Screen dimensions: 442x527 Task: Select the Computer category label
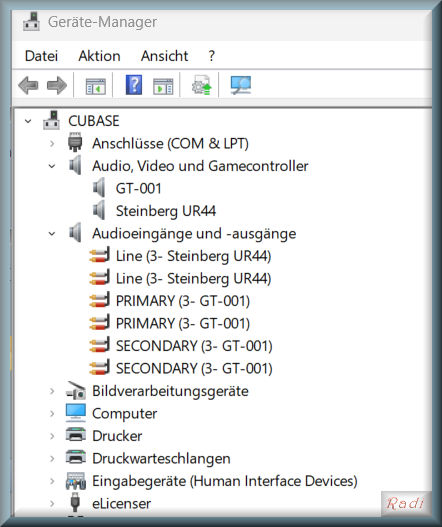pos(125,414)
